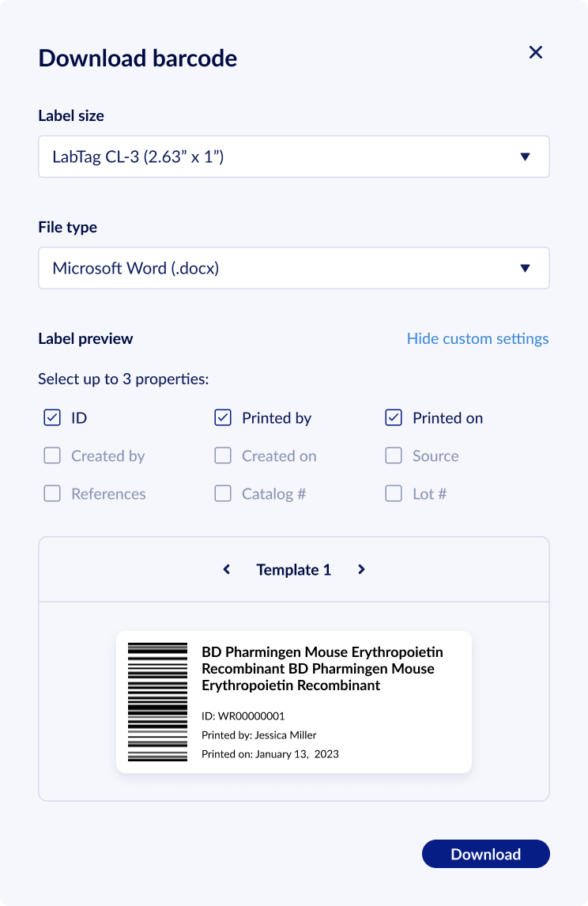
Task: Uncheck the Printed on checkbox
Action: [394, 417]
